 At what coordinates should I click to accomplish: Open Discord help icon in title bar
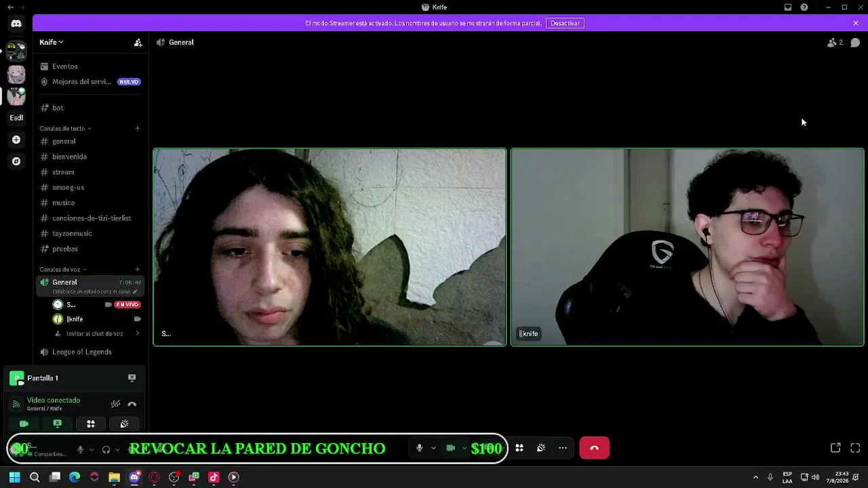tap(804, 7)
